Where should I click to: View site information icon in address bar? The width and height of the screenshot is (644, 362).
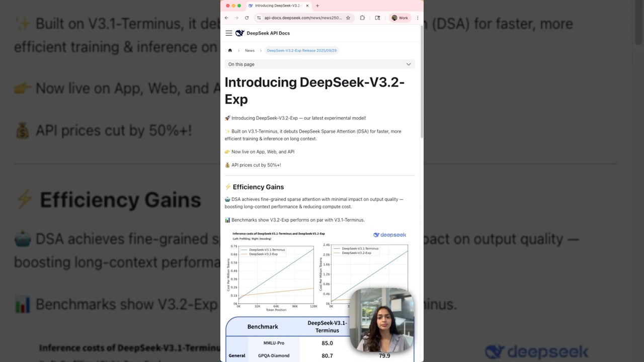point(259,18)
